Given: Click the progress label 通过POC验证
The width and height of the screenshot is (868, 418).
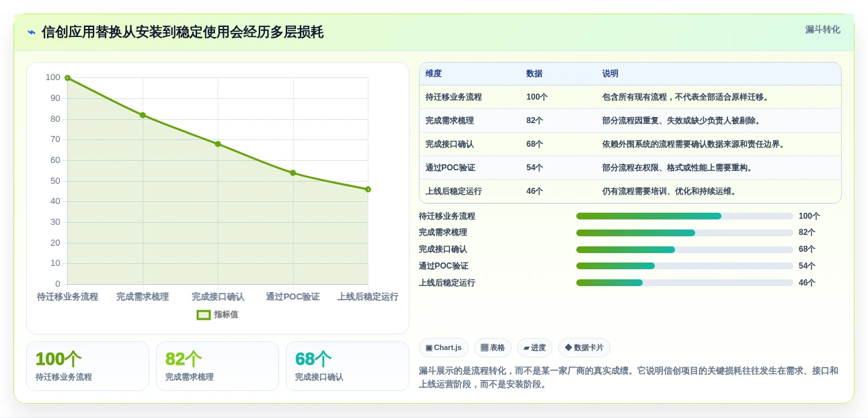Looking at the screenshot, I should click(x=444, y=266).
